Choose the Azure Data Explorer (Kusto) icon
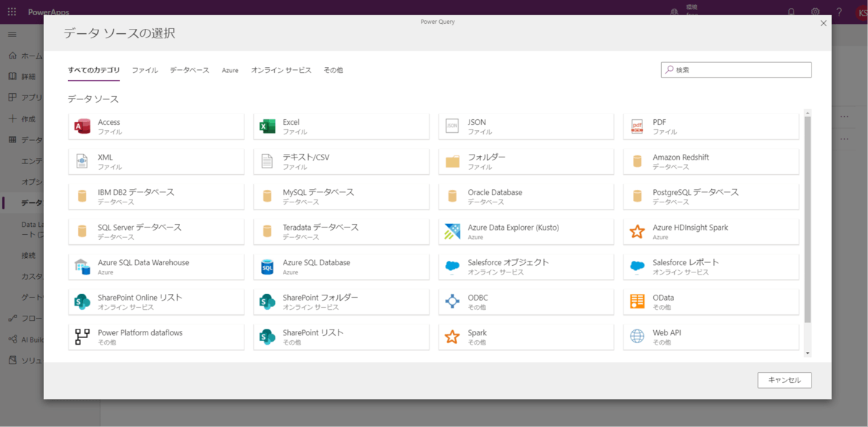 click(452, 231)
